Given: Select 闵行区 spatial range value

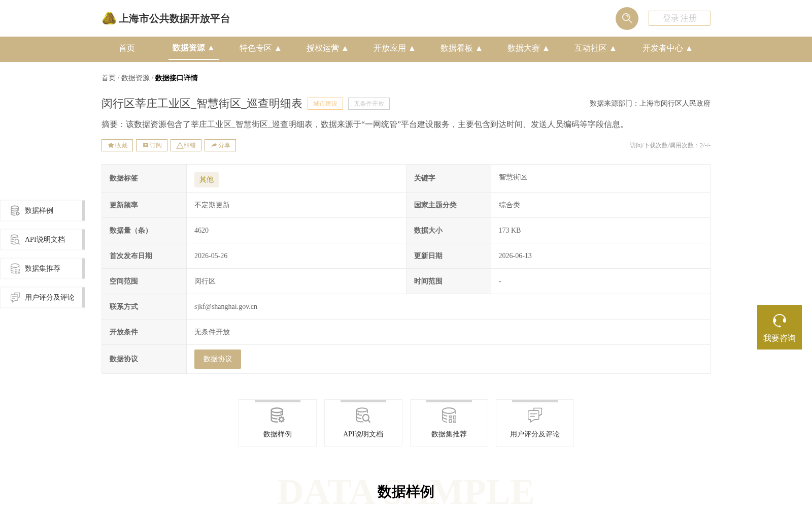Looking at the screenshot, I should coord(205,281).
